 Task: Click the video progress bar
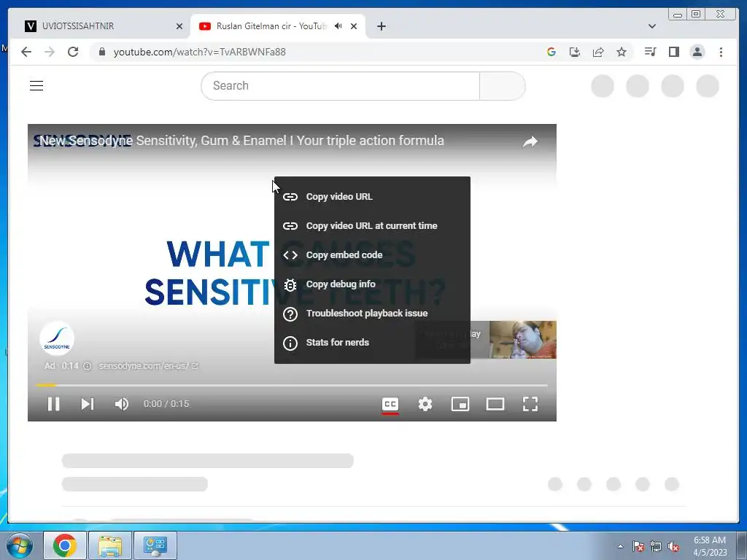292,385
